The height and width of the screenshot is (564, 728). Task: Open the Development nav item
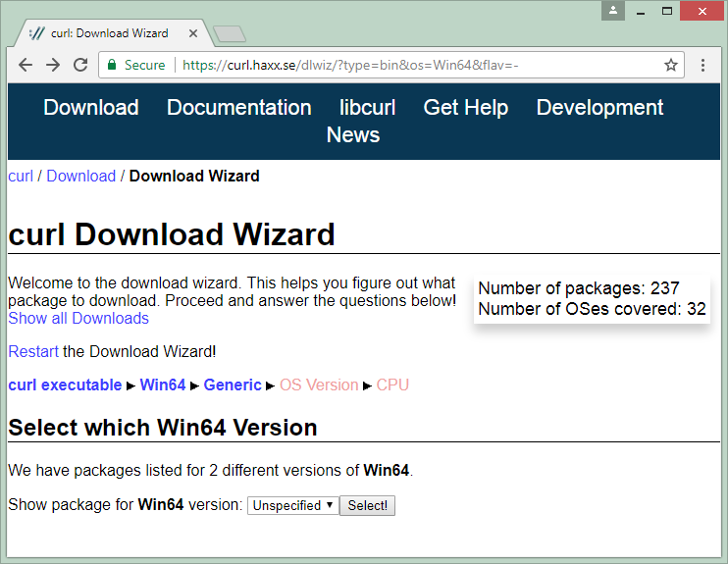[599, 107]
